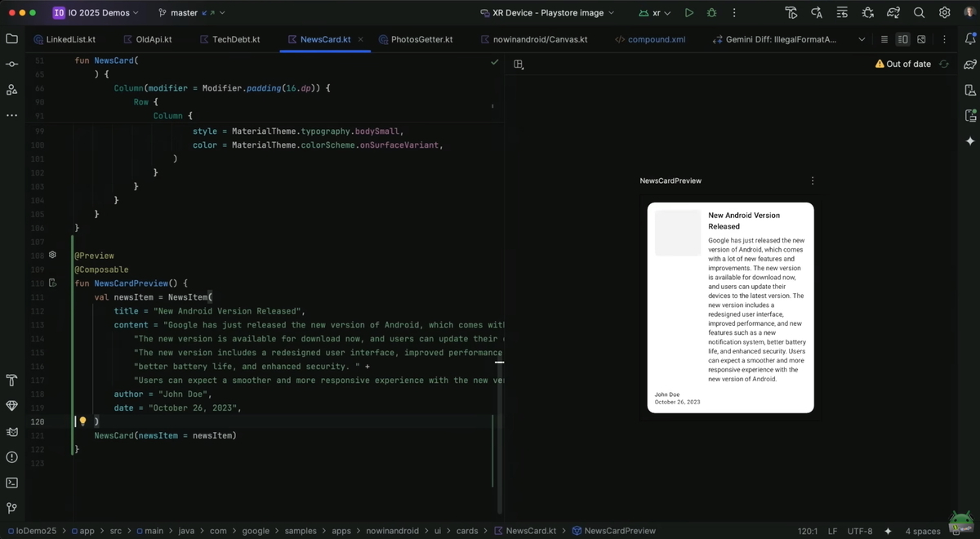Select the PhotosGetter.kt editor tab
980x539 pixels.
pyautogui.click(x=416, y=39)
